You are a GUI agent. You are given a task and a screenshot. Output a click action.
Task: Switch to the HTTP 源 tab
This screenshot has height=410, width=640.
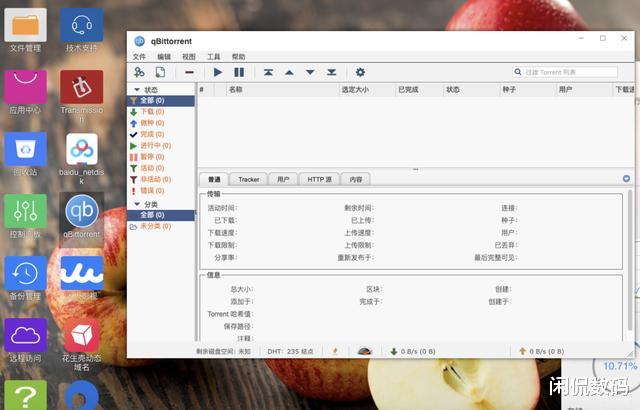(319, 180)
